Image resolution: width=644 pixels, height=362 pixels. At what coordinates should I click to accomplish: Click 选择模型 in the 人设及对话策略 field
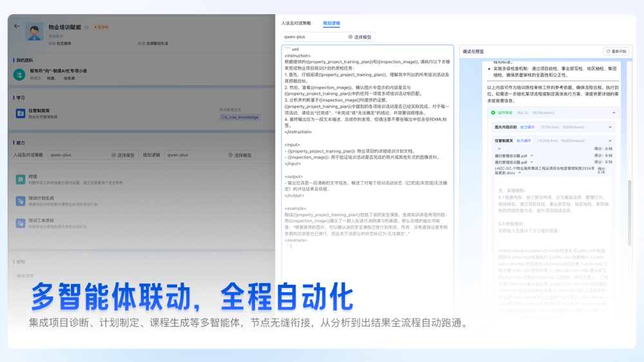point(126,155)
